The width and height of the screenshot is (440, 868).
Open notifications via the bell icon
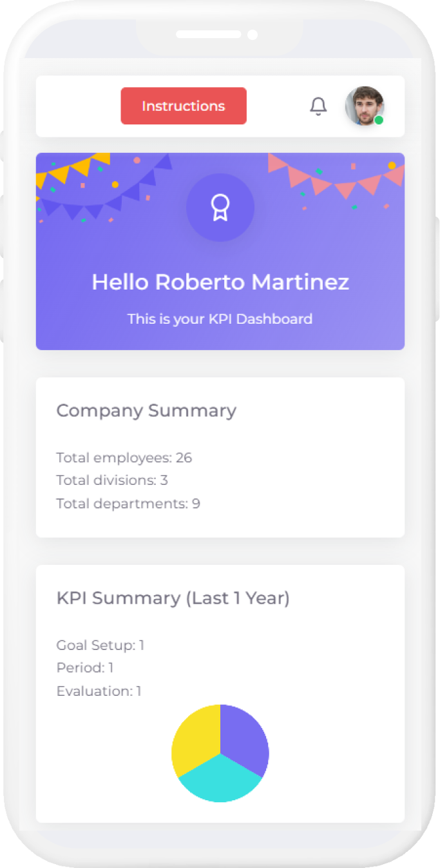[318, 106]
